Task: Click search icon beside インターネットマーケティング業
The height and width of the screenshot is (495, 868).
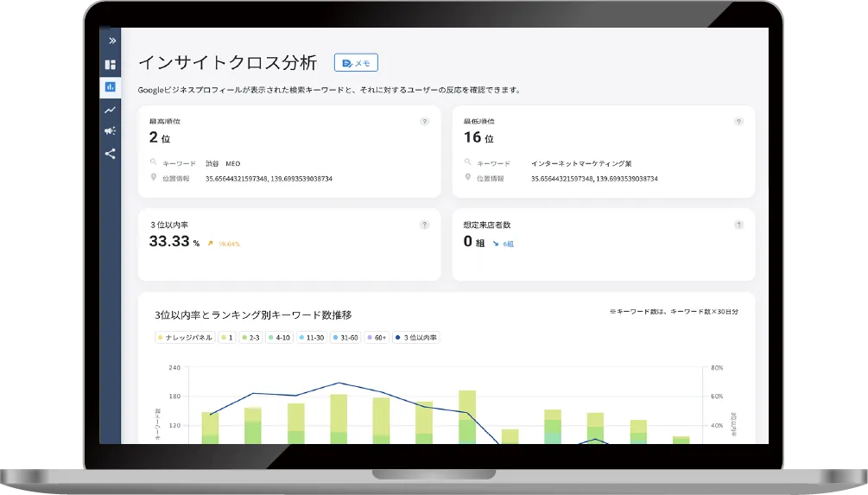Action: coord(468,162)
